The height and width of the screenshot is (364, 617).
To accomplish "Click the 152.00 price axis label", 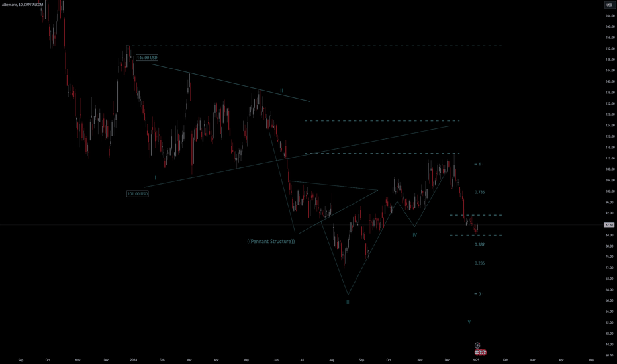I will (x=610, y=49).
